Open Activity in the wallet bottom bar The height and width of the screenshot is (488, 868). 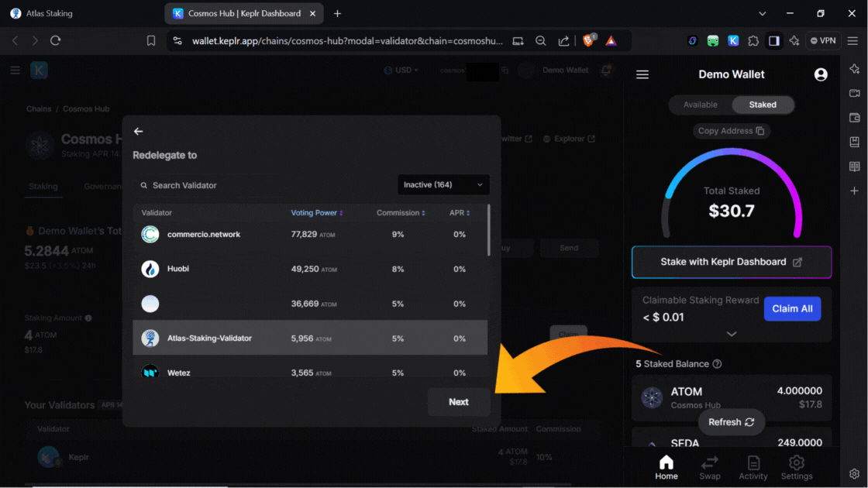tap(753, 468)
